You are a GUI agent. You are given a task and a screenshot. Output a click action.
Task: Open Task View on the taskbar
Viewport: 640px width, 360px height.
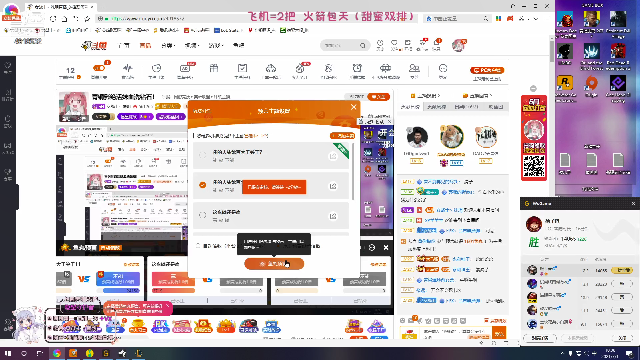pos(40,353)
